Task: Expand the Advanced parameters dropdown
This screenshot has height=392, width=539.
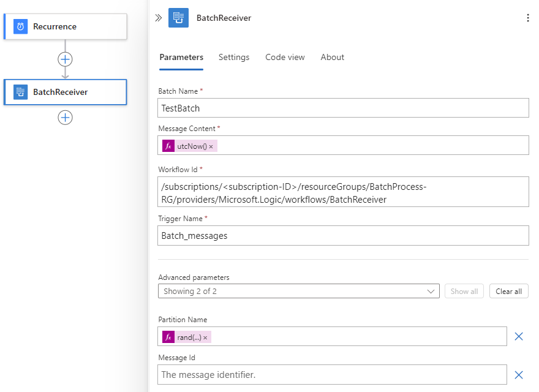Action: pyautogui.click(x=431, y=291)
